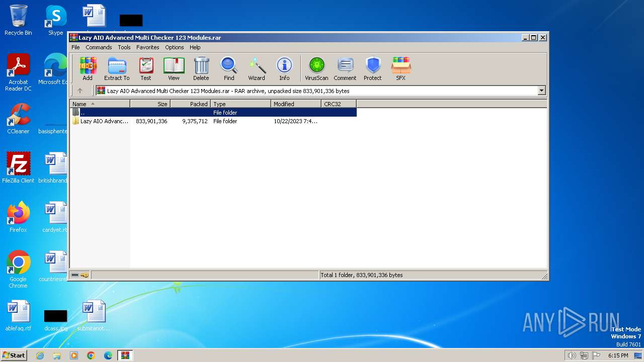644x362 pixels.
Task: Open ablefaq.rtf document
Action: pos(18,315)
